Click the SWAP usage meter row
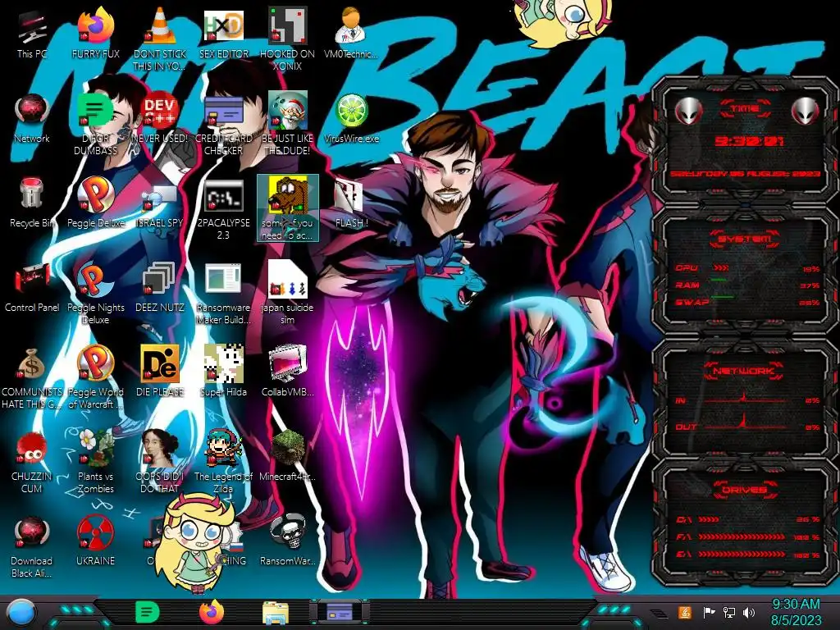Image resolution: width=840 pixels, height=630 pixels. pyautogui.click(x=746, y=302)
